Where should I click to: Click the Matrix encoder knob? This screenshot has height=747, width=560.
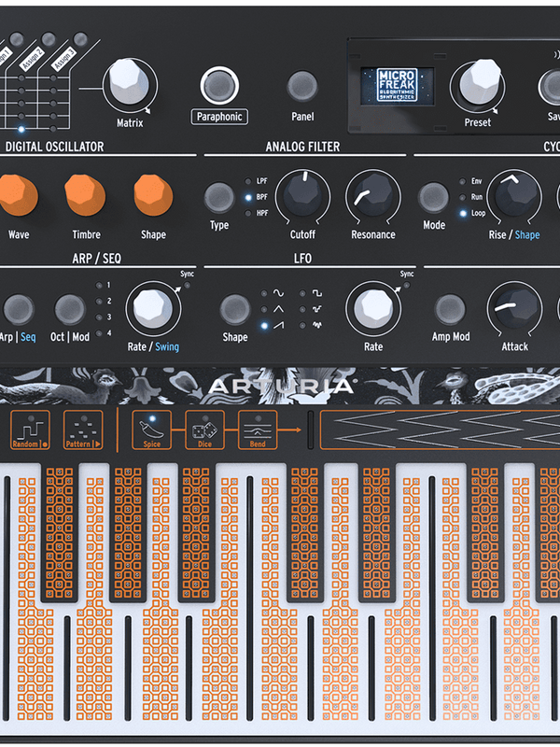[130, 83]
